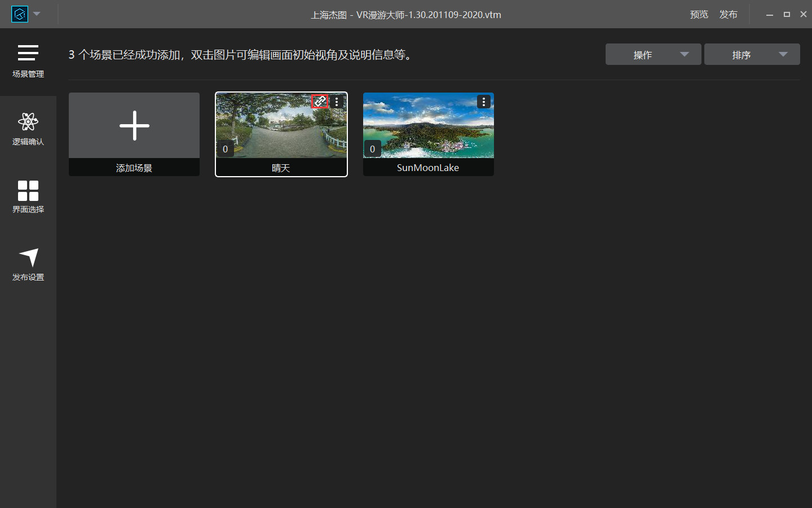The image size is (812, 508).
Task: Click the SunMoonLake scene name label
Action: pos(428,168)
